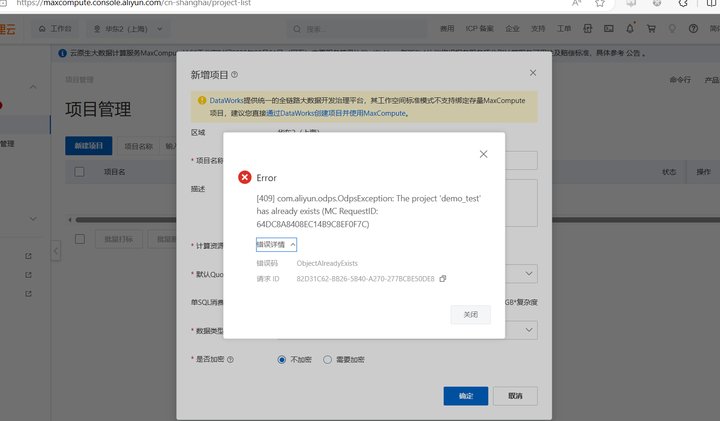Open the notifications bell icon
This screenshot has height=421, width=720.
point(630,28)
